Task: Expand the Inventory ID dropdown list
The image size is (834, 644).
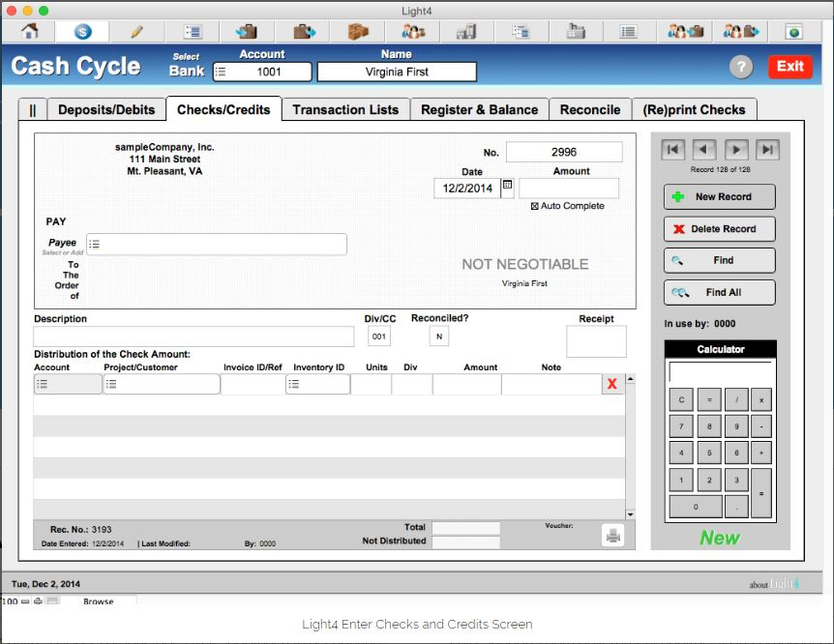Action: 294,384
